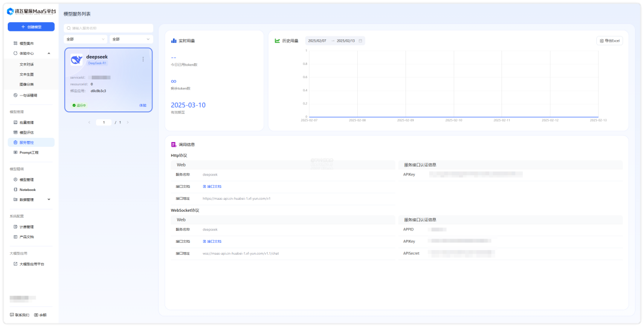Open the deepseek card three-dot menu
Screen dimensions: 644x327
pos(143,59)
